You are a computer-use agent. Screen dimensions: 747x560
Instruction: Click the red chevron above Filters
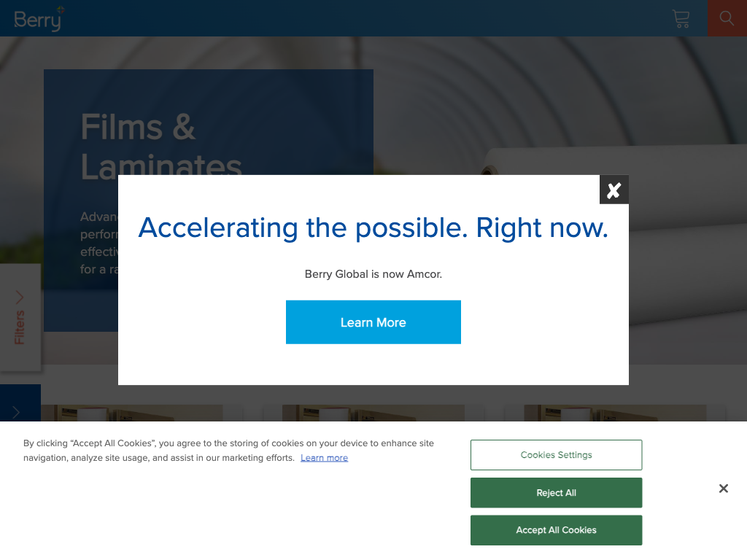click(20, 297)
